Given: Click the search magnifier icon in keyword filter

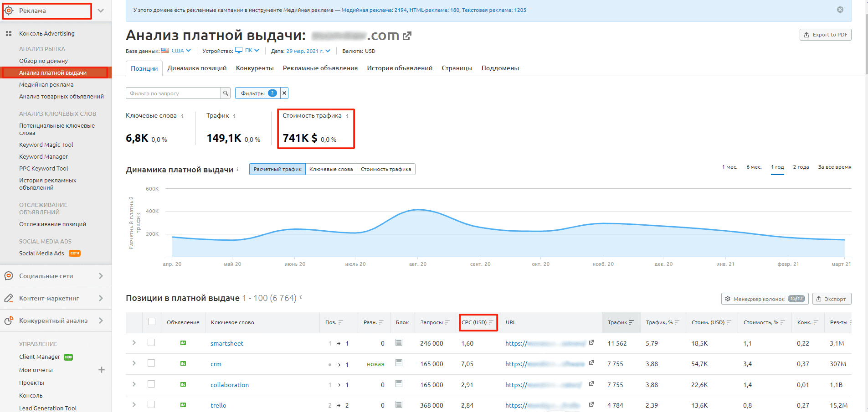Looking at the screenshot, I should click(226, 93).
